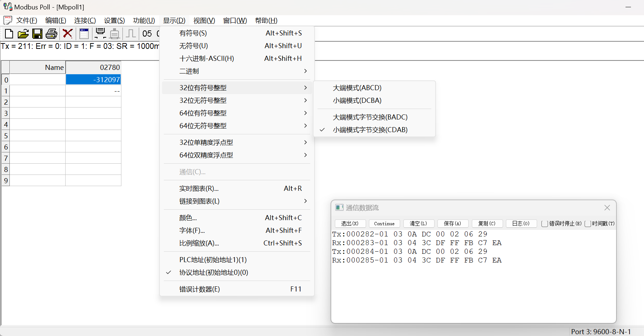
Task: Click the 保存(A) button
Action: (x=453, y=224)
